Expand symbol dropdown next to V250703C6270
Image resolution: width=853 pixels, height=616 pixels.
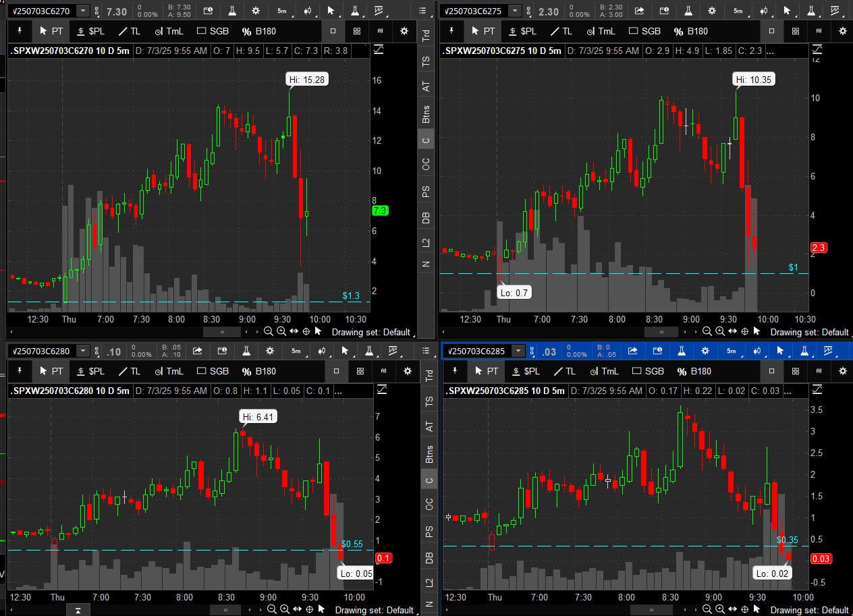click(82, 11)
